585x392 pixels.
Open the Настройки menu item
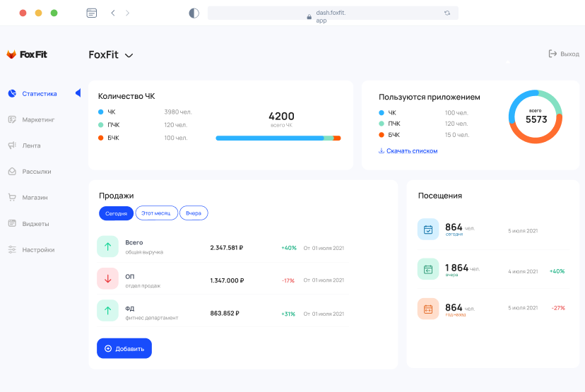click(x=38, y=250)
